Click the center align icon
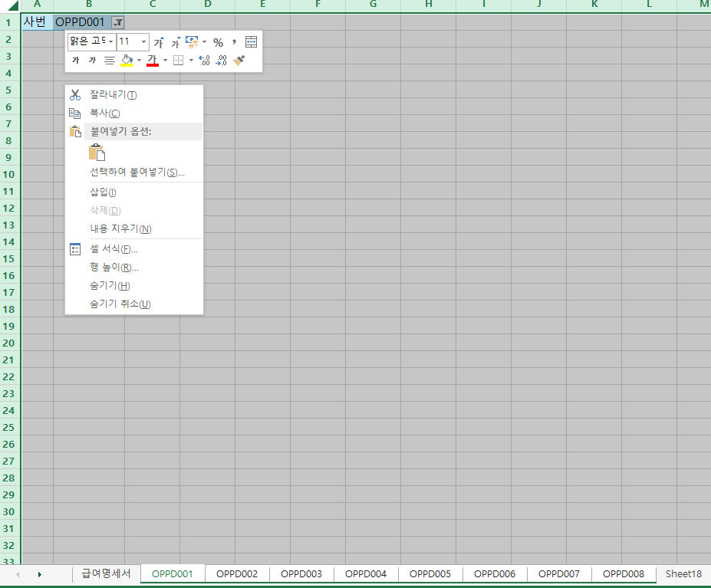Image resolution: width=711 pixels, height=588 pixels. (109, 60)
